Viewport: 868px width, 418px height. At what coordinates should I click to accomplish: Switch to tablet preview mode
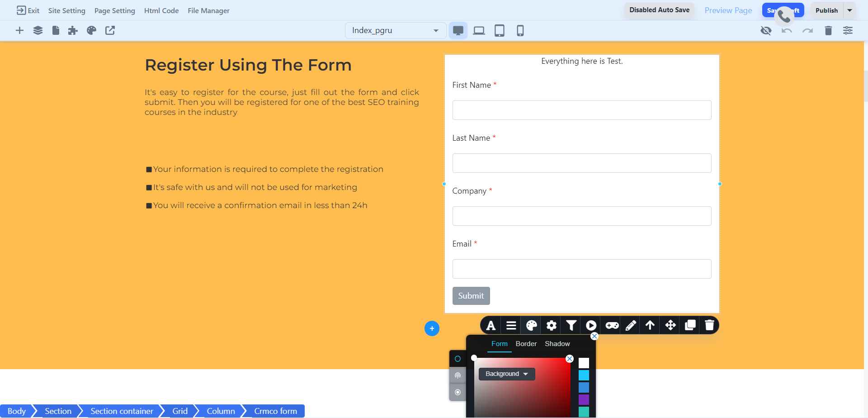(x=499, y=30)
